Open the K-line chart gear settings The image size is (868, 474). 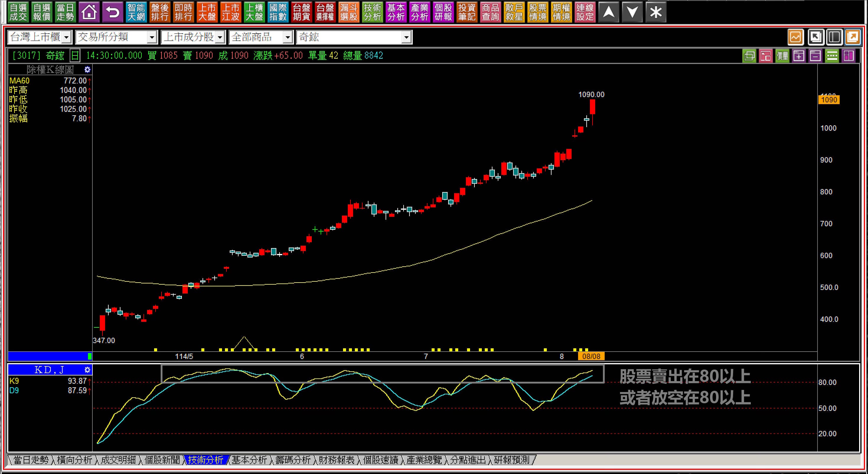tap(87, 70)
